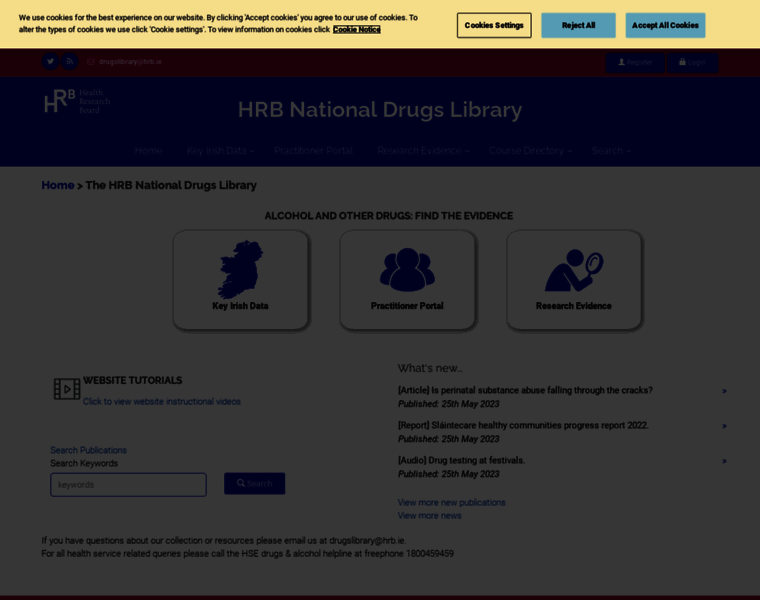Click the envelope email icon in top bar
Image resolution: width=760 pixels, height=600 pixels.
point(91,62)
